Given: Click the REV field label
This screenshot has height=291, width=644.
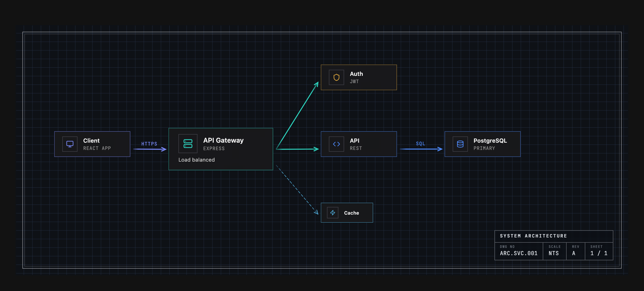Looking at the screenshot, I should pos(575,247).
